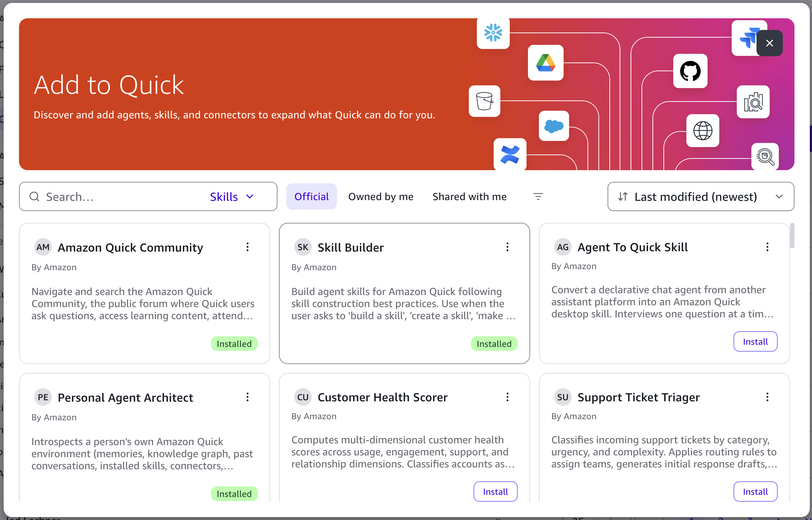
Task: Close the Add to Quick dialog
Action: click(770, 43)
